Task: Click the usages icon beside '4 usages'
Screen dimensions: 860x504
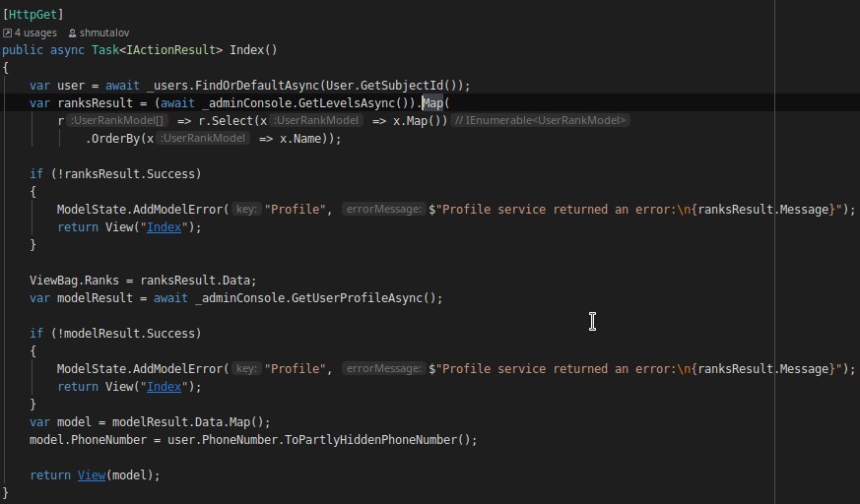Action: (x=7, y=33)
